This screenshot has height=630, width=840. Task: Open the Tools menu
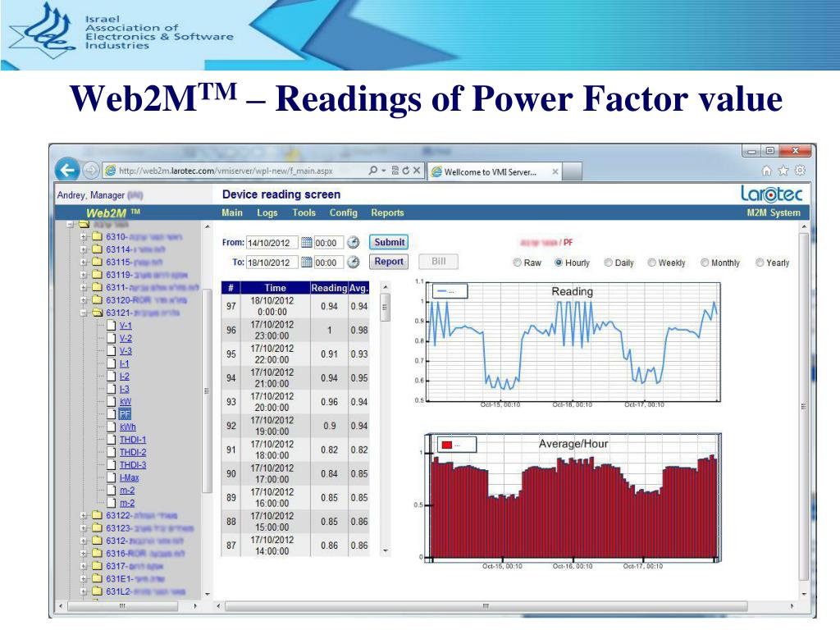(304, 212)
